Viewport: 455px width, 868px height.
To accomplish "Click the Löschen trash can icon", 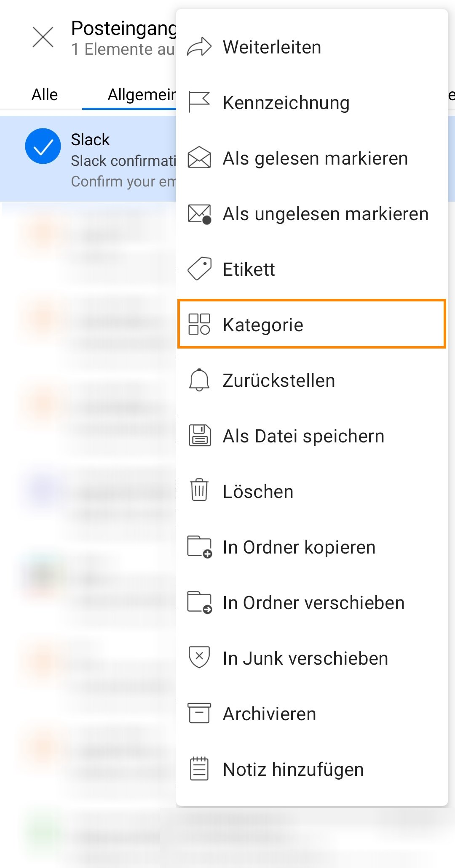I will [199, 490].
